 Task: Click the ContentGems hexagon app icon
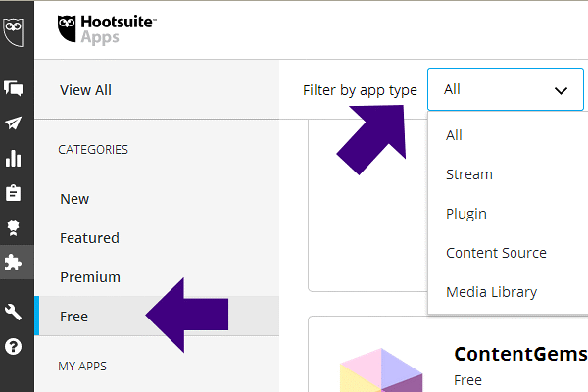pos(381,370)
